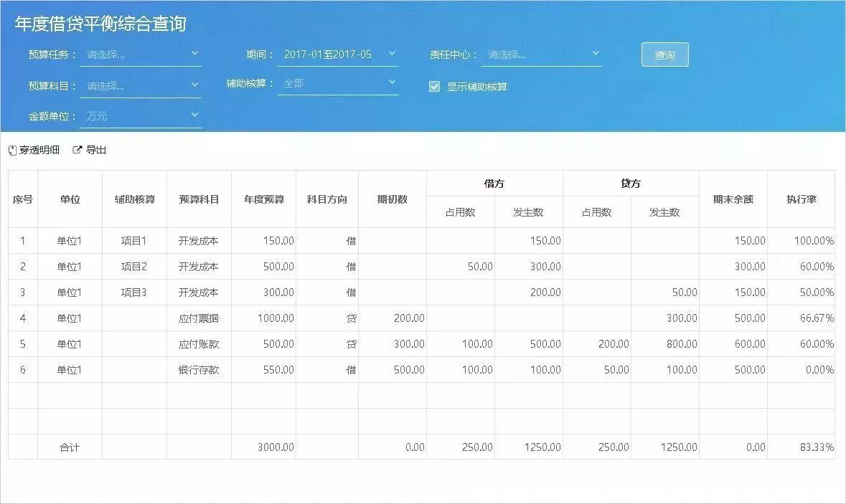Click the 年度预算 column header
This screenshot has width=846, height=504.
click(x=263, y=199)
